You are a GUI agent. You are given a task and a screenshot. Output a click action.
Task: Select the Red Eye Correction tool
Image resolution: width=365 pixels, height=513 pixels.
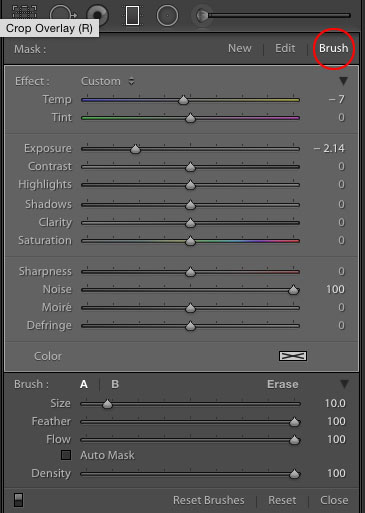(98, 15)
